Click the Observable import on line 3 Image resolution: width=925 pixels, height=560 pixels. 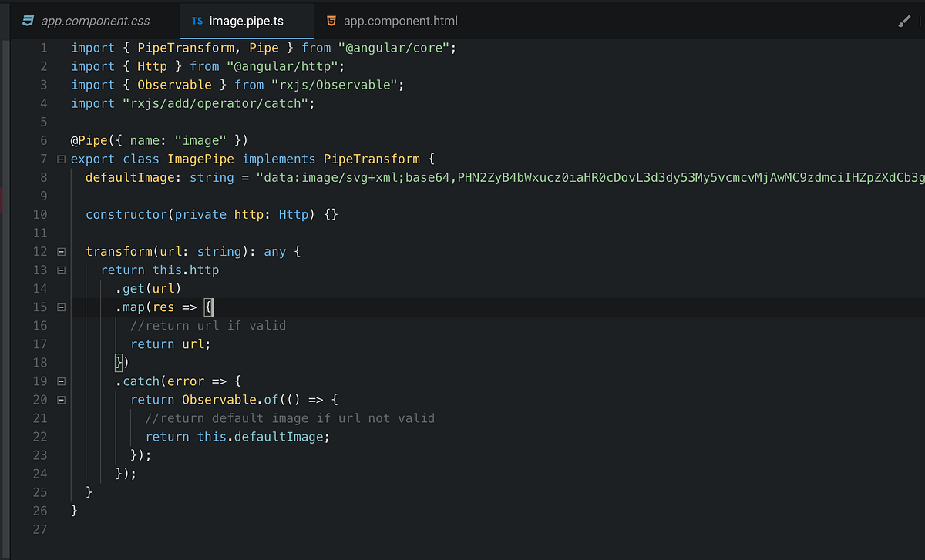[x=174, y=84]
